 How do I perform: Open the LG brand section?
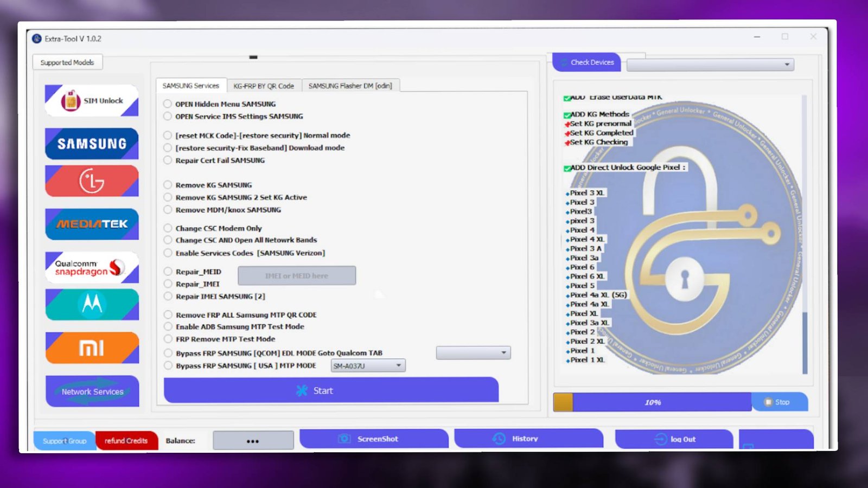point(92,181)
